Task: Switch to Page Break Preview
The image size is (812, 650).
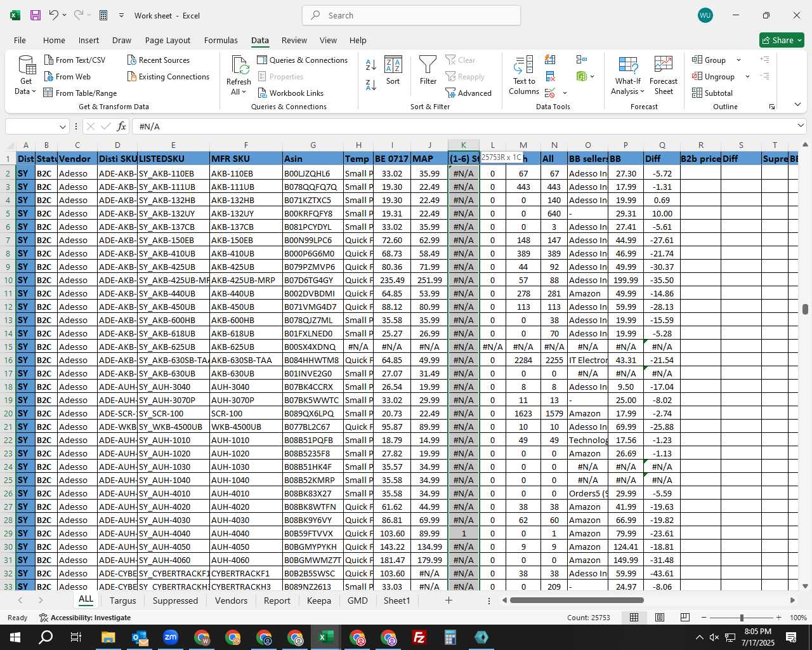Action: 685,618
